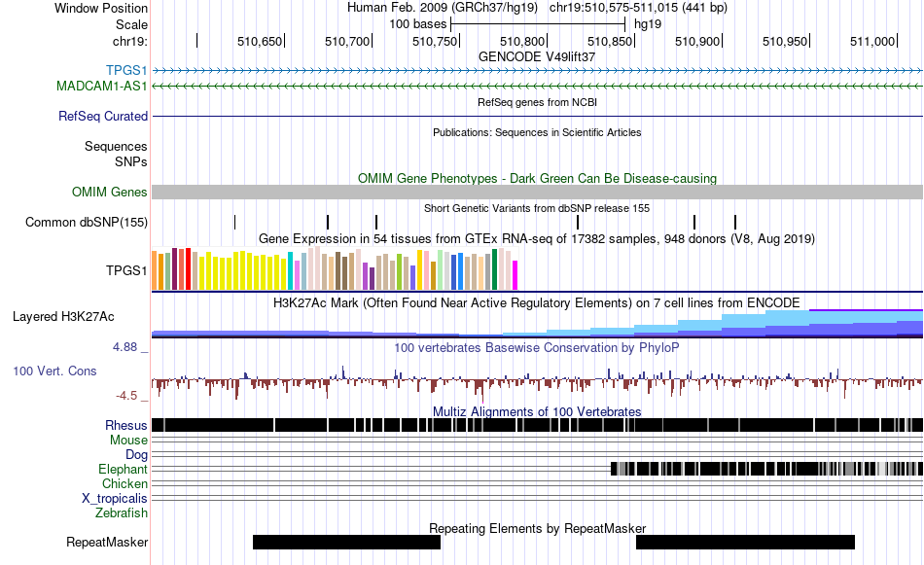Click the Zebrafish alignment label
The width and height of the screenshot is (924, 565).
(x=122, y=513)
